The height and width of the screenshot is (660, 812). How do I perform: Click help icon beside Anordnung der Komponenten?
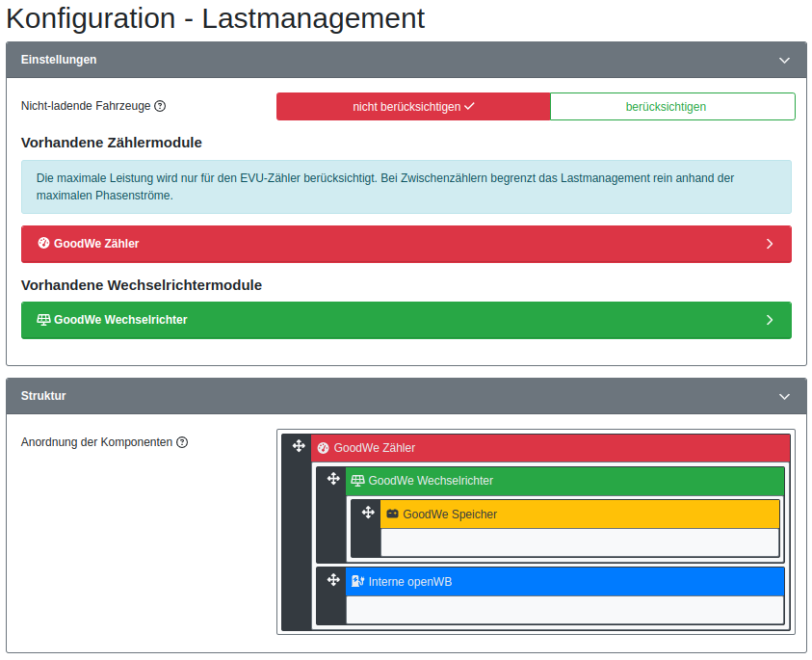[182, 442]
